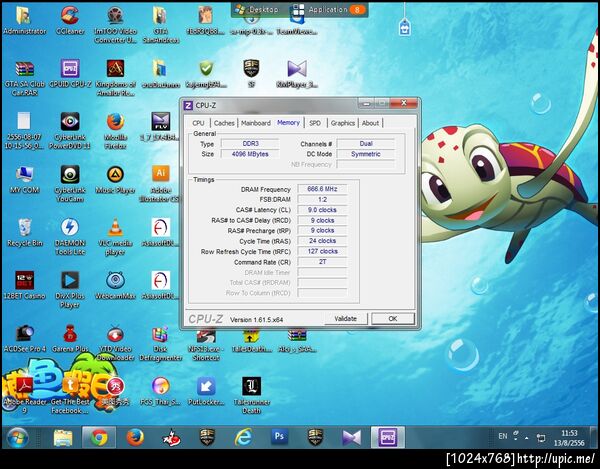
Task: Click the Symmetric DC Mode value
Action: pyautogui.click(x=366, y=154)
